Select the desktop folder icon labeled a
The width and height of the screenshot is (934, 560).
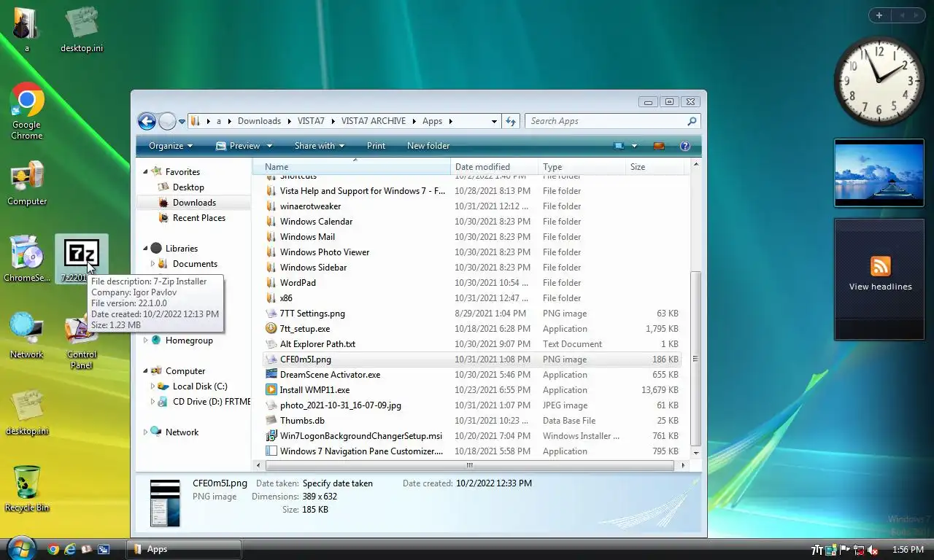(x=27, y=29)
